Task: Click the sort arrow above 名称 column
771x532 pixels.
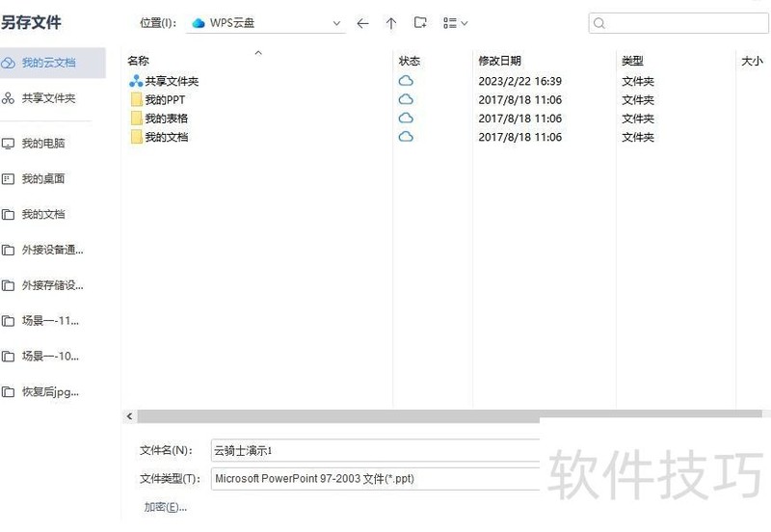Action: (x=258, y=53)
